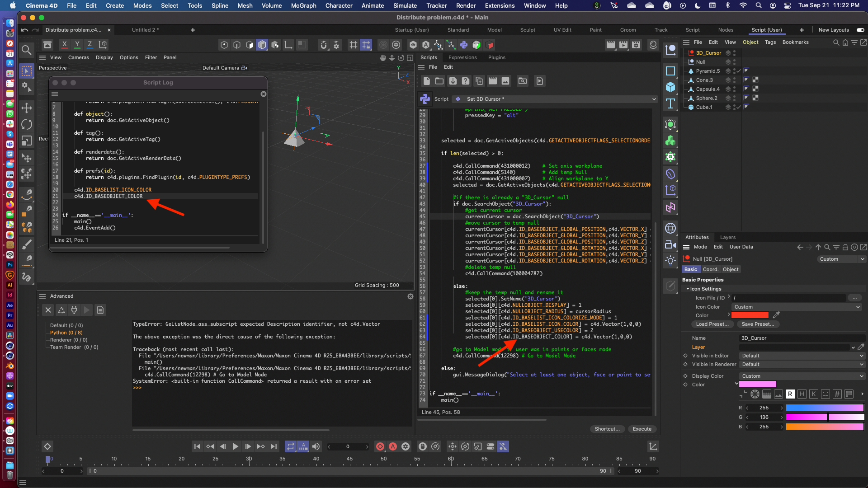
Task: Open the Icon Color Custom dropdown
Action: (797, 307)
